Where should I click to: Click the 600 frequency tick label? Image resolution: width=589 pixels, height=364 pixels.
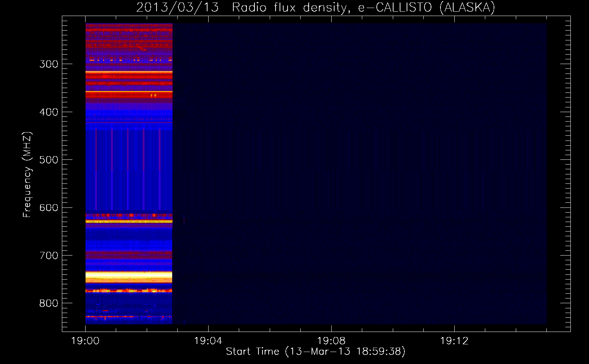49,208
